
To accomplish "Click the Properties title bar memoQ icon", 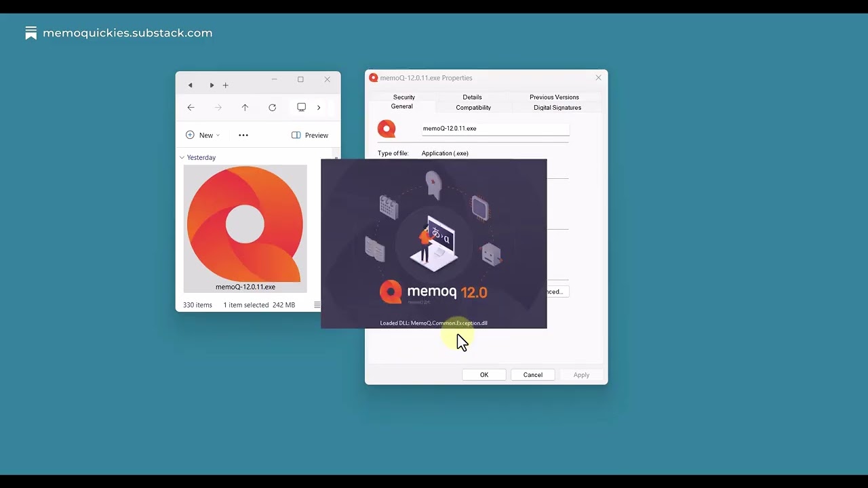I will [373, 78].
